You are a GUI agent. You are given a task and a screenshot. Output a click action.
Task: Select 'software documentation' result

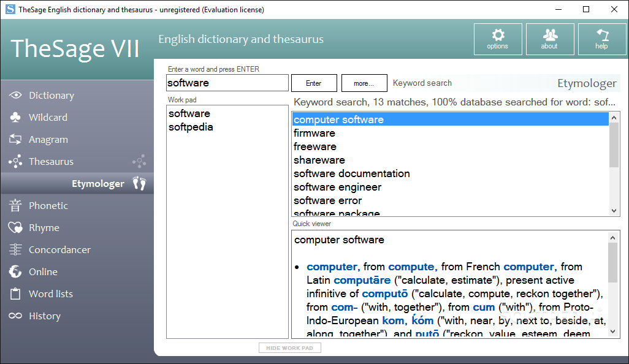click(352, 173)
